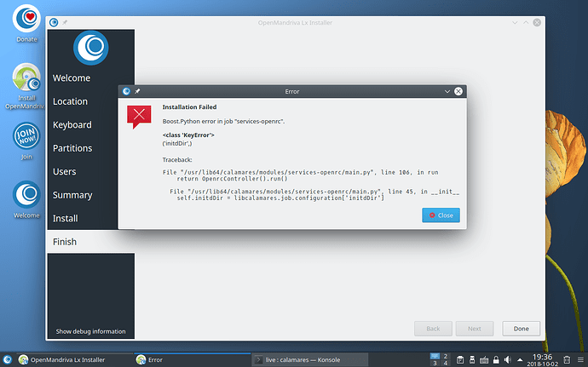Screen dimensions: 588x367
Task: Click the OpenMandriva logo in installer sidebar
Action: (90, 48)
